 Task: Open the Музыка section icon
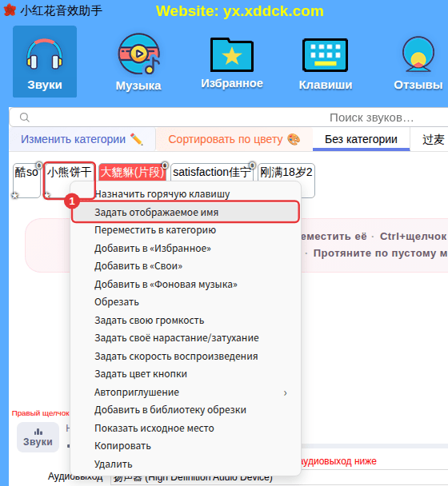[x=138, y=62]
